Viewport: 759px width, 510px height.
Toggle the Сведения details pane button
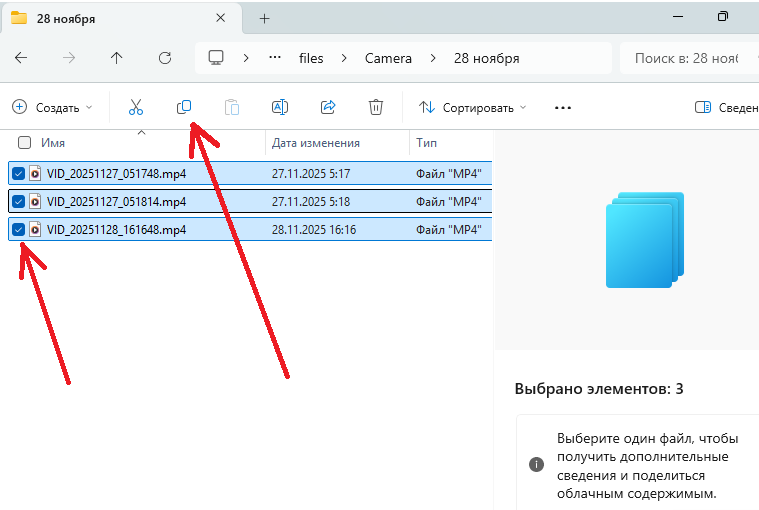tap(726, 107)
